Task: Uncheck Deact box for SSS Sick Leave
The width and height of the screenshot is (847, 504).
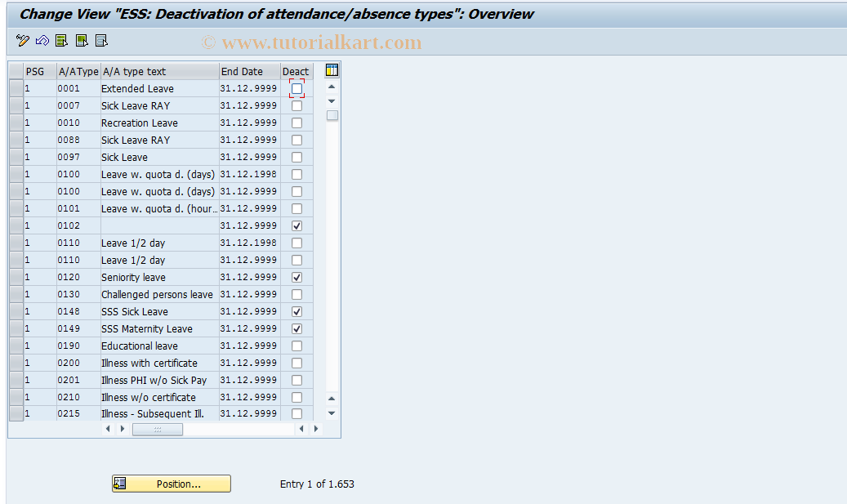Action: [x=296, y=312]
